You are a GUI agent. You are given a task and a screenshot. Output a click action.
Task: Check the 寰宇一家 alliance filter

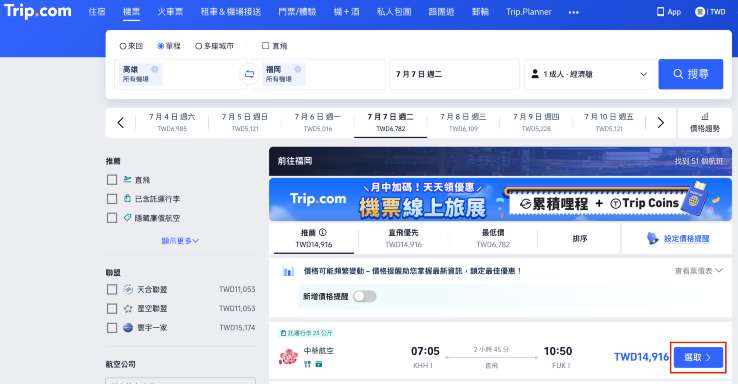point(112,328)
